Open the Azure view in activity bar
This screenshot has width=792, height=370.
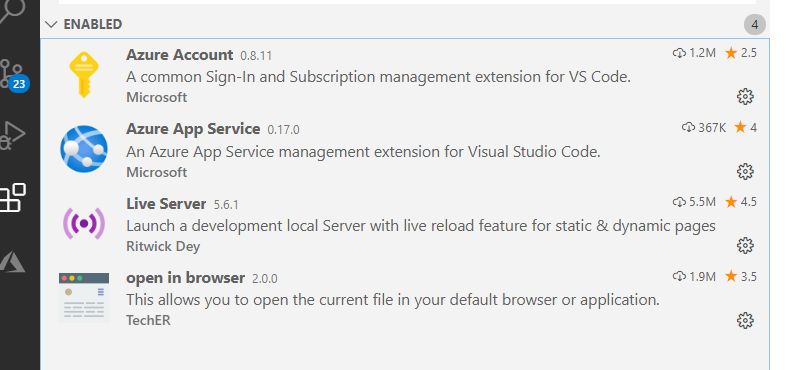12,261
